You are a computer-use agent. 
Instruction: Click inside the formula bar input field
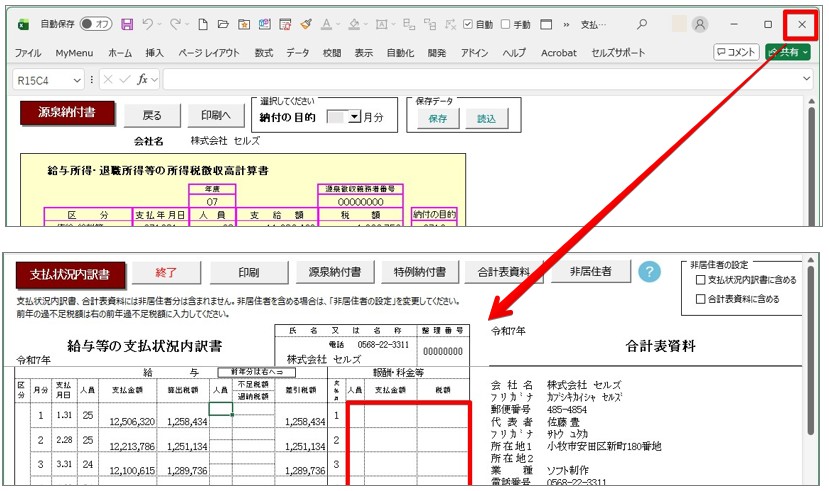480,79
